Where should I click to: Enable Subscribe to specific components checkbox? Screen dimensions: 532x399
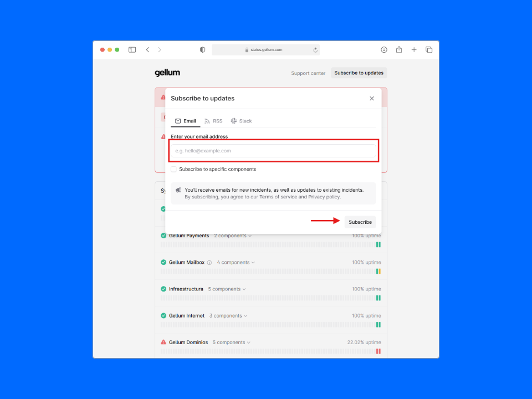173,170
